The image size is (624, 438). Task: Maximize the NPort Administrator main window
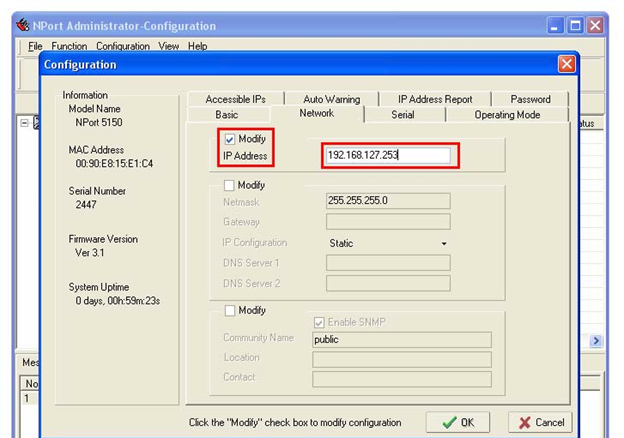[x=575, y=26]
